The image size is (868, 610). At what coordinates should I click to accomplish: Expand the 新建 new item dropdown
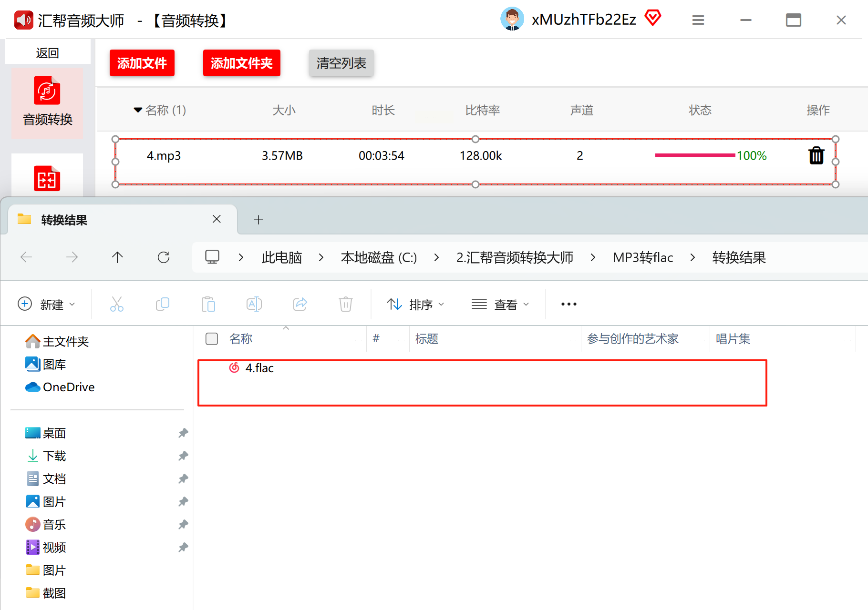click(46, 304)
